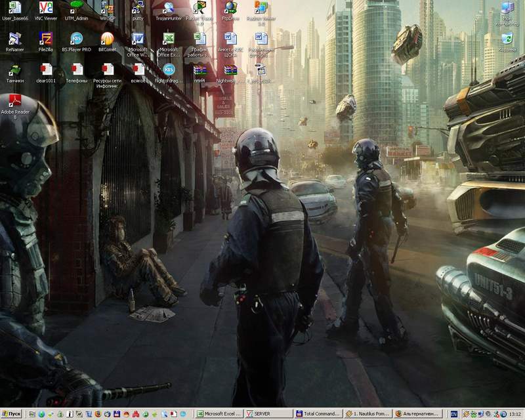Open BS.Player PRO desktop shortcut
This screenshot has width=525, height=420.
pos(76,42)
